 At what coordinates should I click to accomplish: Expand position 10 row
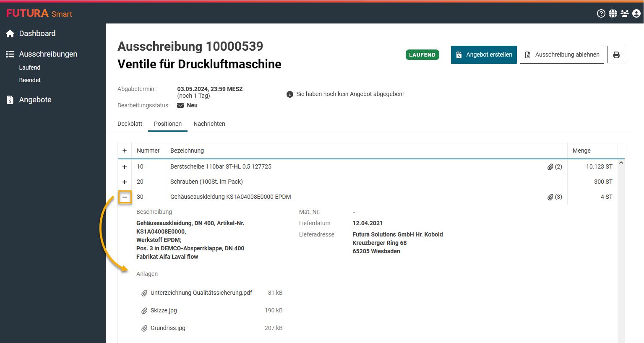(125, 167)
